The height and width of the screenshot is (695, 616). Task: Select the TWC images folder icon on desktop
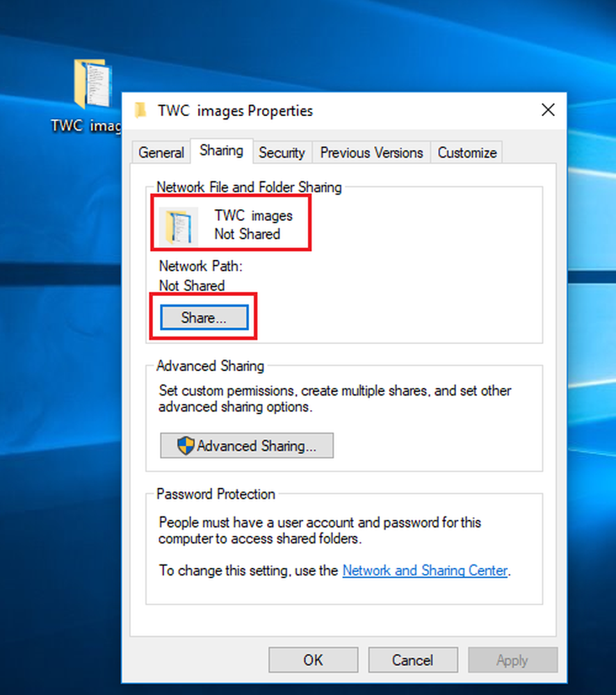pos(92,83)
